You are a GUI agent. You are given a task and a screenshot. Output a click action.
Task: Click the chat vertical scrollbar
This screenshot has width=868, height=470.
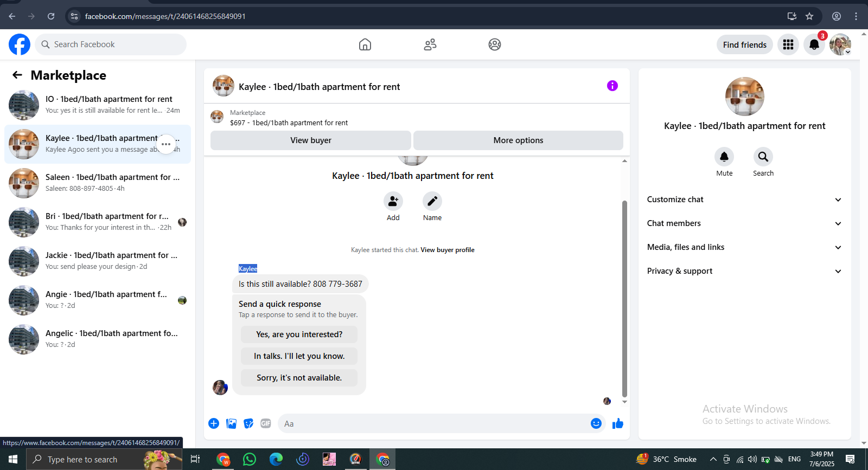(x=624, y=299)
